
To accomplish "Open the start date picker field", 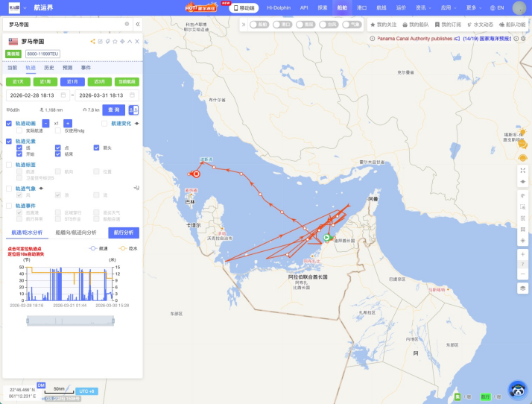I will [37, 95].
